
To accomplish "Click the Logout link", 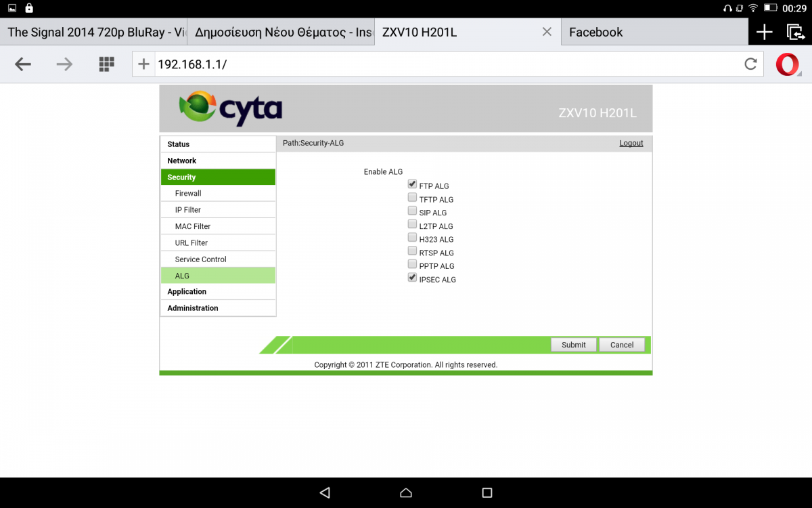I will [x=631, y=143].
